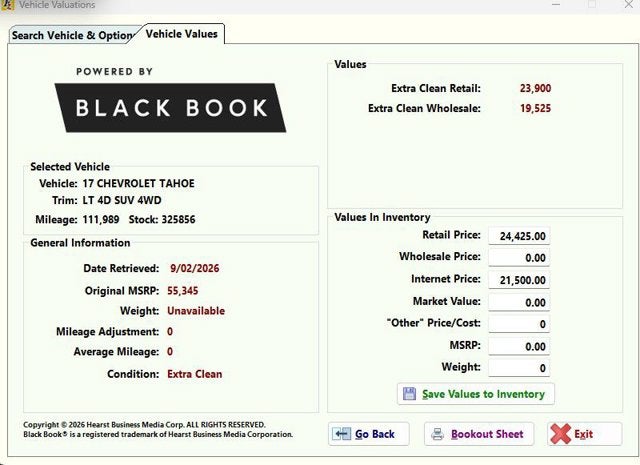
Task: Click the red X exit icon
Action: coord(560,434)
